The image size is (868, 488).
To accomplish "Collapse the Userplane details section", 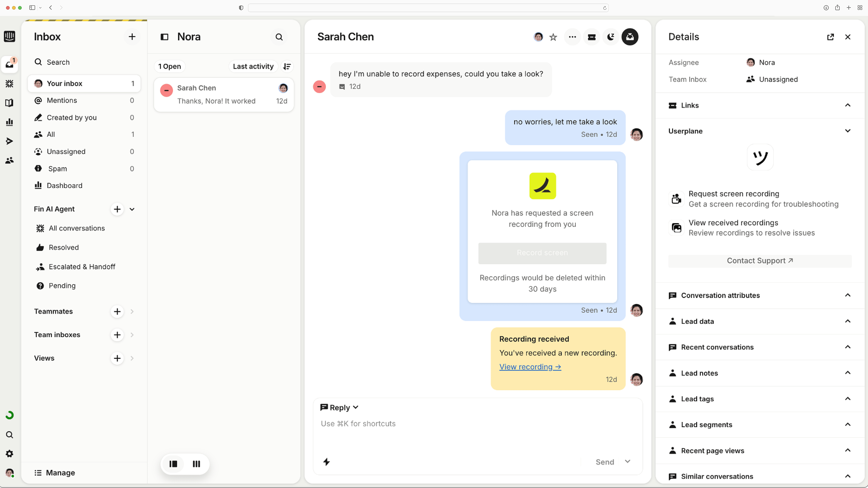I will [848, 131].
